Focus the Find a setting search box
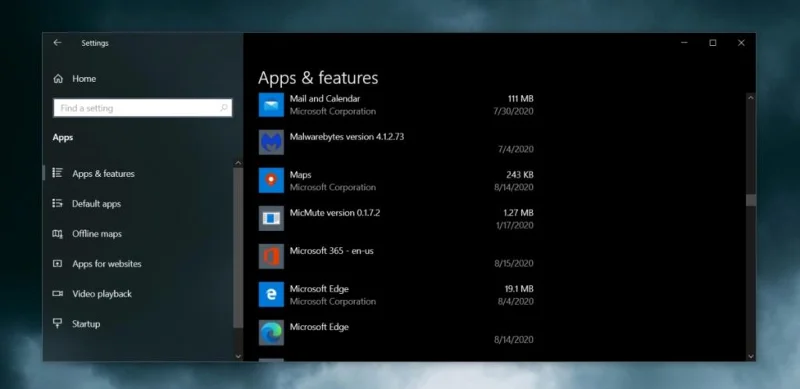Viewport: 800px width, 389px height. click(x=142, y=108)
